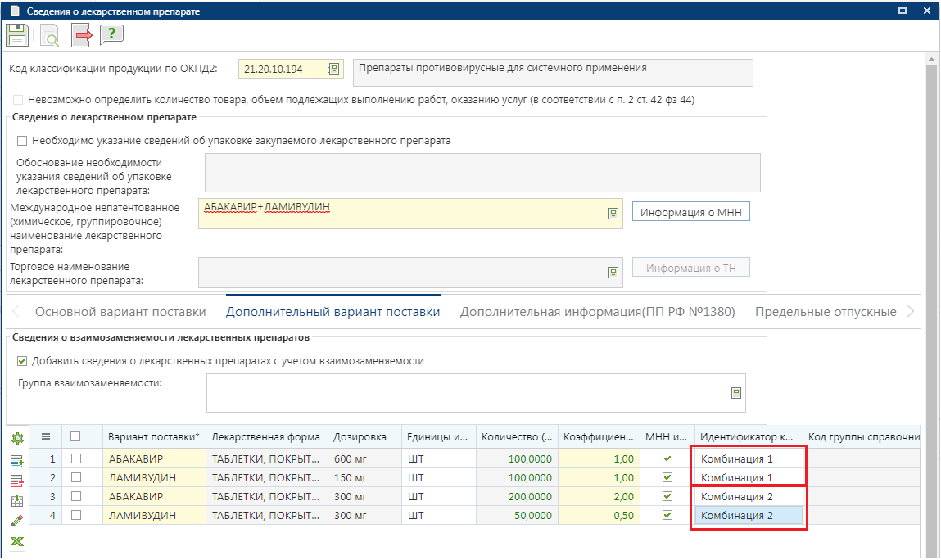The width and height of the screenshot is (941, 560).
Task: Click highlighted Комбинация 2 cell in row 4
Action: pyautogui.click(x=749, y=515)
